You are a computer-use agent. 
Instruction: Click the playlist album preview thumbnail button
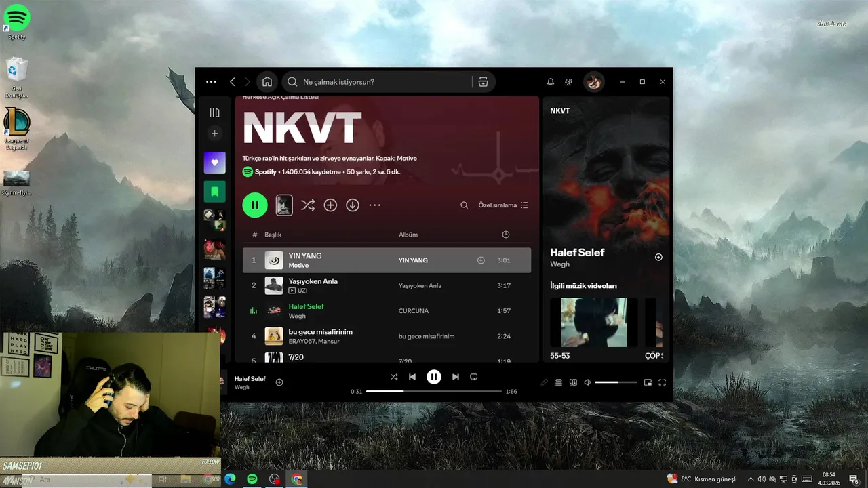pos(284,205)
